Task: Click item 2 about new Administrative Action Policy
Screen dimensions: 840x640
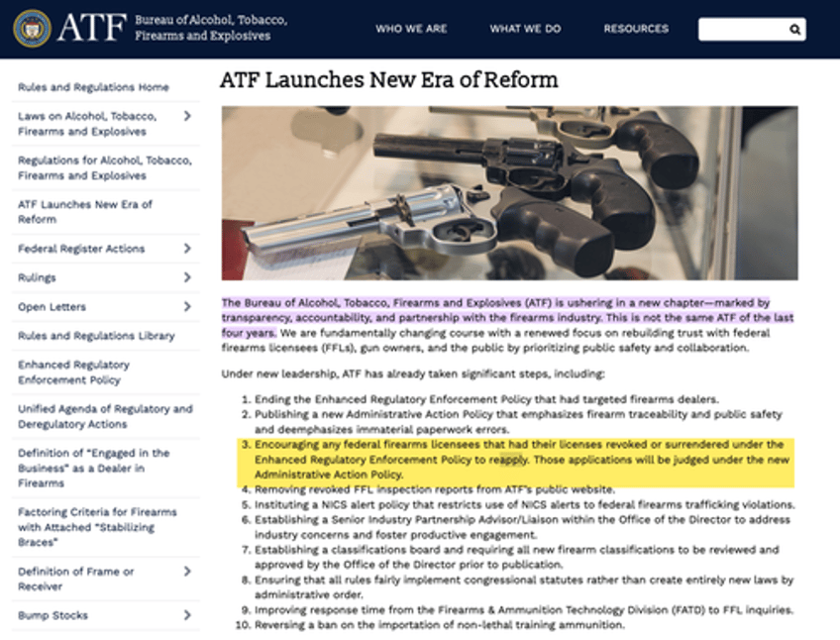Action: [x=518, y=422]
